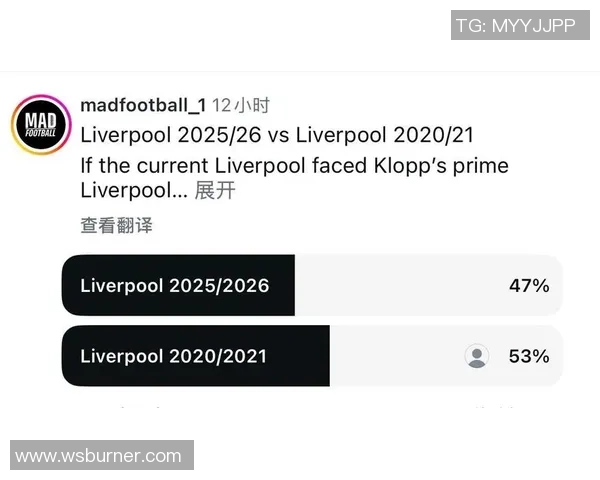The width and height of the screenshot is (600, 480).
Task: Click the headline Liverpool 2025/26 vs Liverpool 2020/21
Action: tap(276, 134)
